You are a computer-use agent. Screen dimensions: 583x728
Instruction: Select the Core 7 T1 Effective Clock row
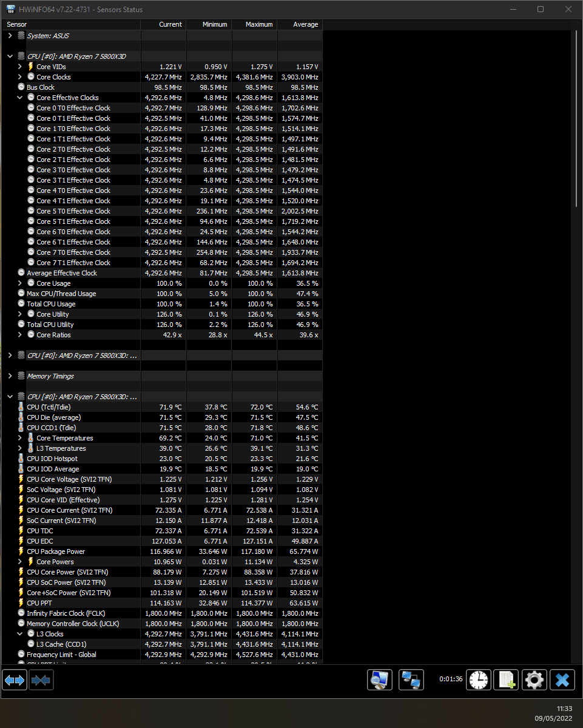[x=163, y=263]
